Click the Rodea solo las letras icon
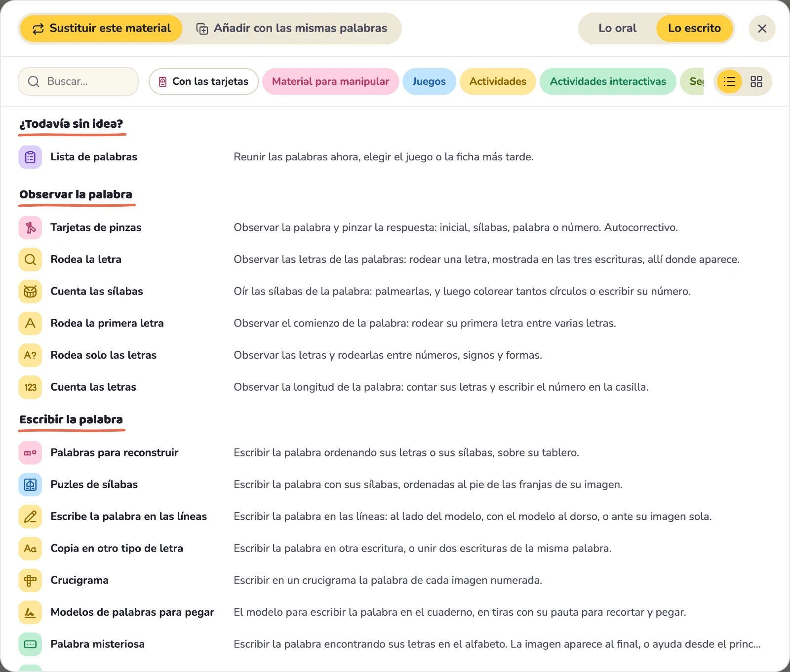 click(30, 355)
